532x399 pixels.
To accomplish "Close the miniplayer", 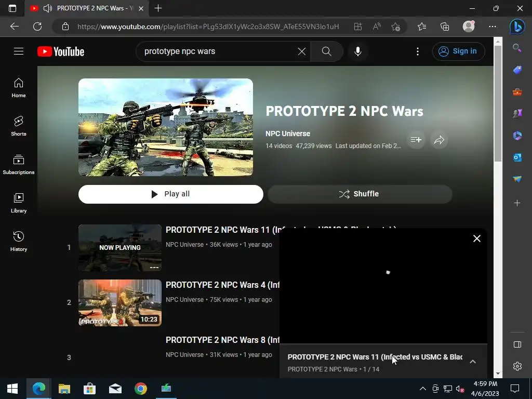I will (x=477, y=238).
